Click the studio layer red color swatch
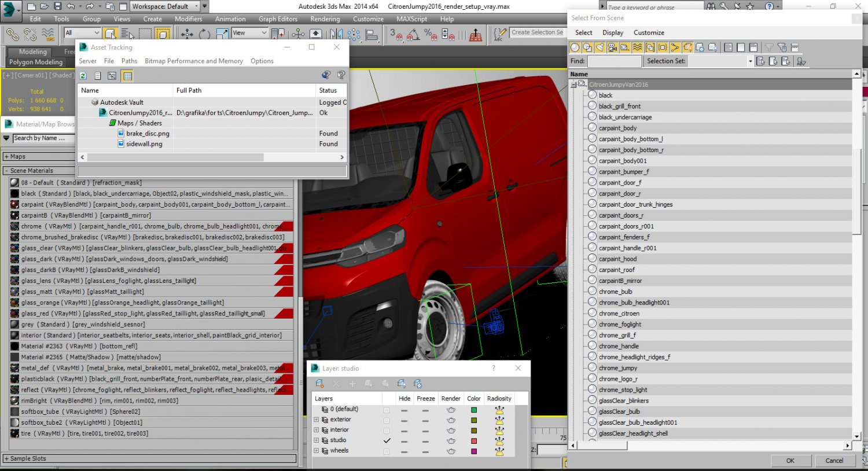 [x=474, y=440]
